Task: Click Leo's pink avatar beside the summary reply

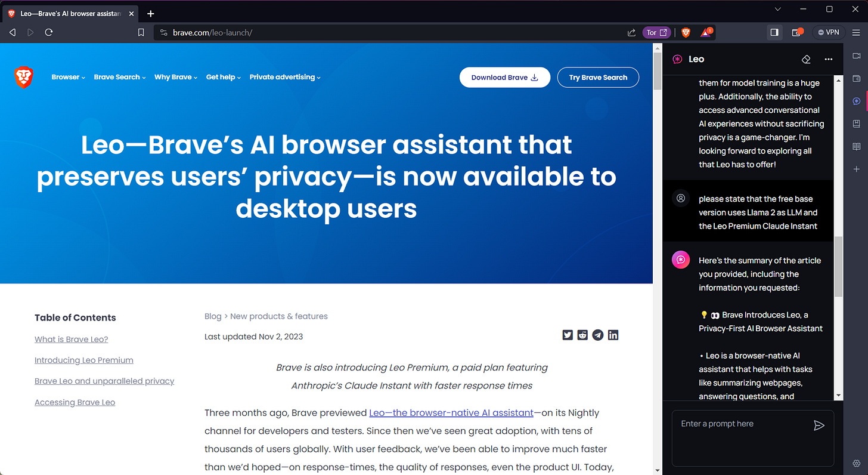Action: pos(681,260)
